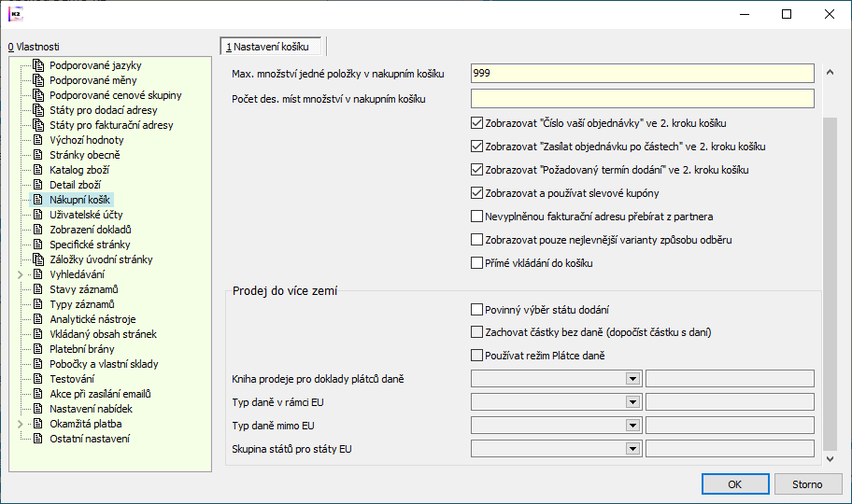Click text field right of Typ daně v rámci EU
Viewport: 852px width, 504px height.
pos(730,402)
